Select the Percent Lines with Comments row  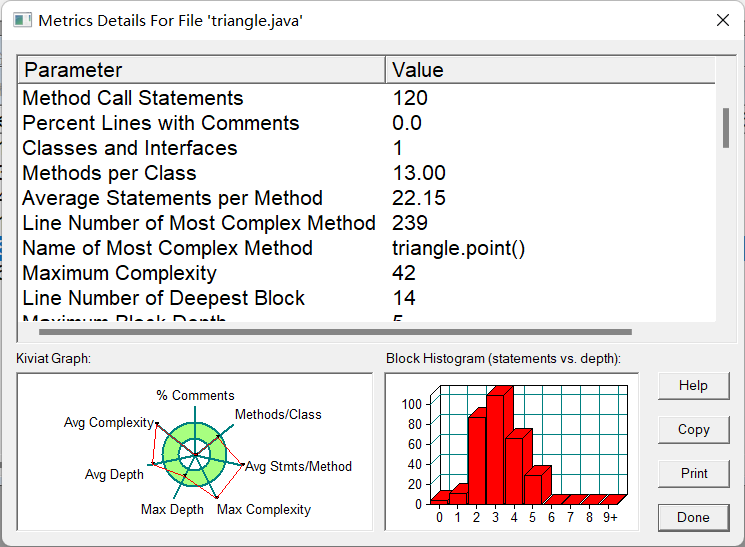(367, 123)
